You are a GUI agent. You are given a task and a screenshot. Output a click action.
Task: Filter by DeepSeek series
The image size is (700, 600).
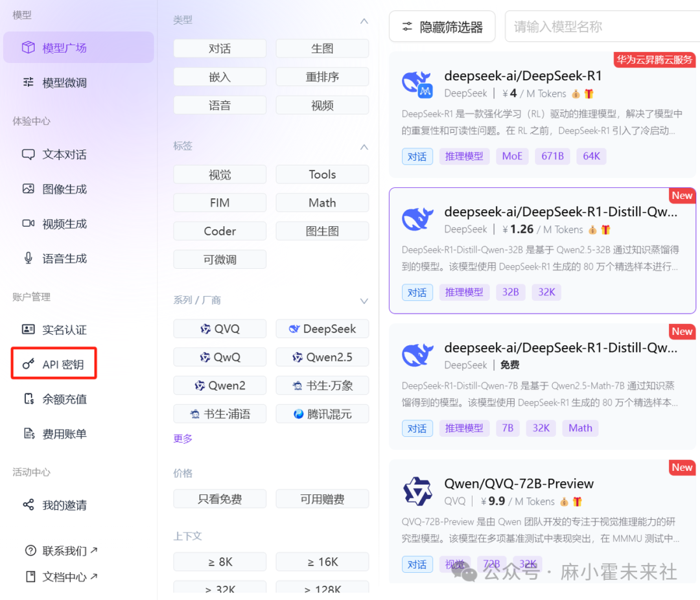coord(322,329)
